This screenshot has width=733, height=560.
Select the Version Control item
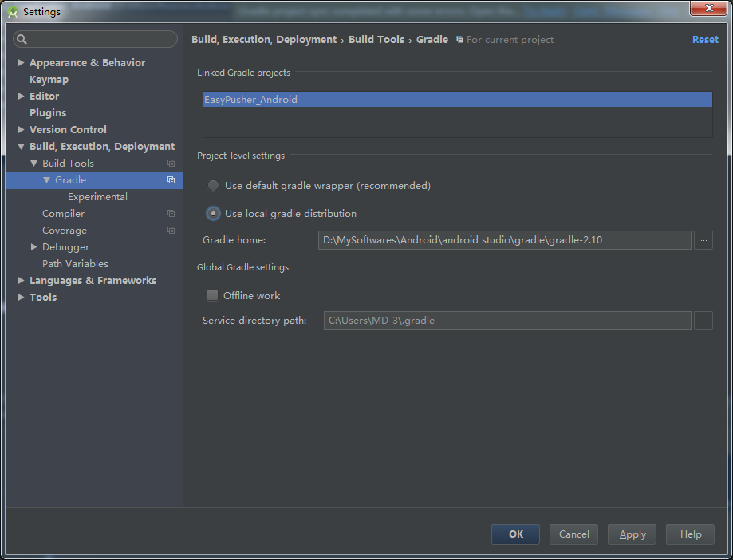(x=68, y=129)
